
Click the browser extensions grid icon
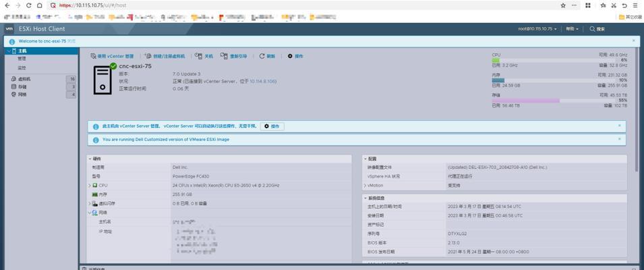click(588, 5)
